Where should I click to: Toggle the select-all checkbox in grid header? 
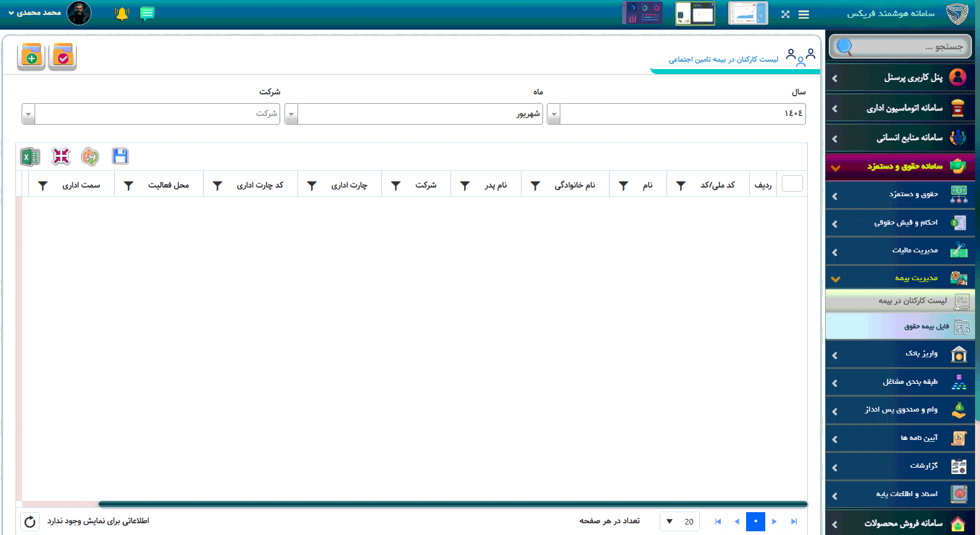792,184
